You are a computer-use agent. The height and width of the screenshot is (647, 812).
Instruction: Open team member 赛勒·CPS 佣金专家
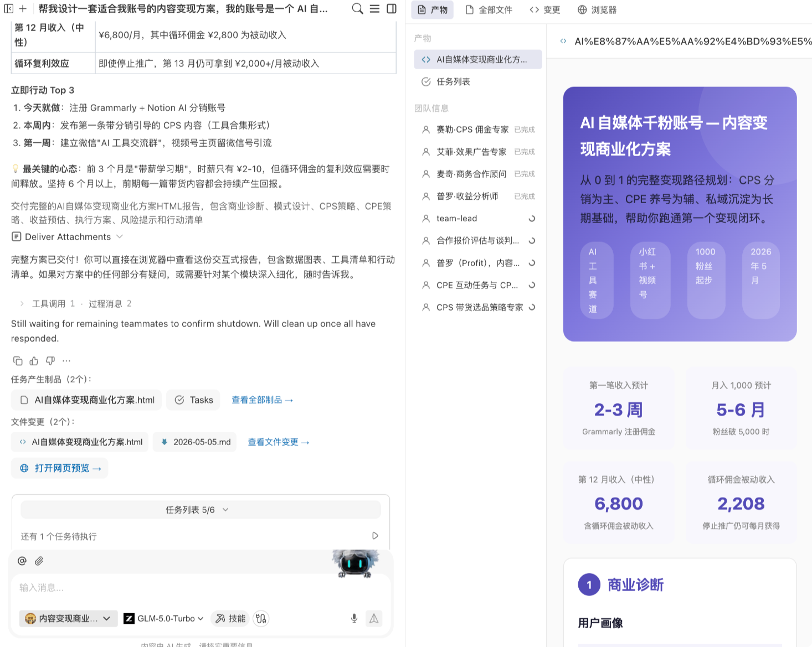click(478, 130)
